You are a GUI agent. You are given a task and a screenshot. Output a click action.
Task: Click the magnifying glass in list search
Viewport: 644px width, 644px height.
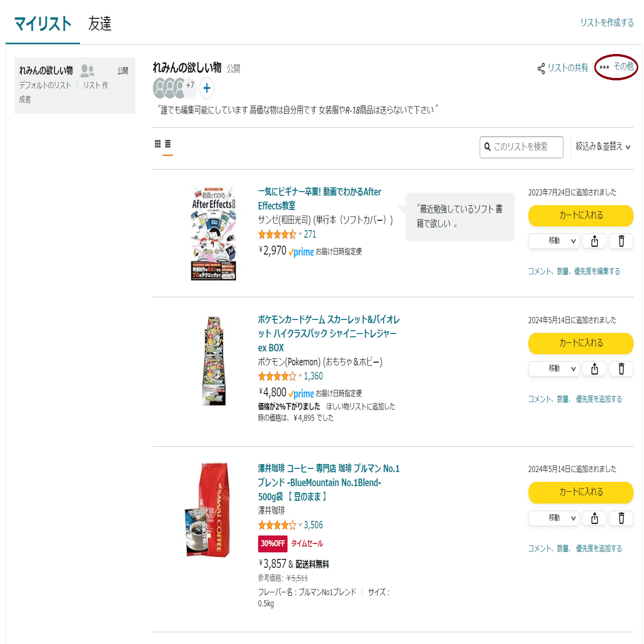pyautogui.click(x=487, y=147)
